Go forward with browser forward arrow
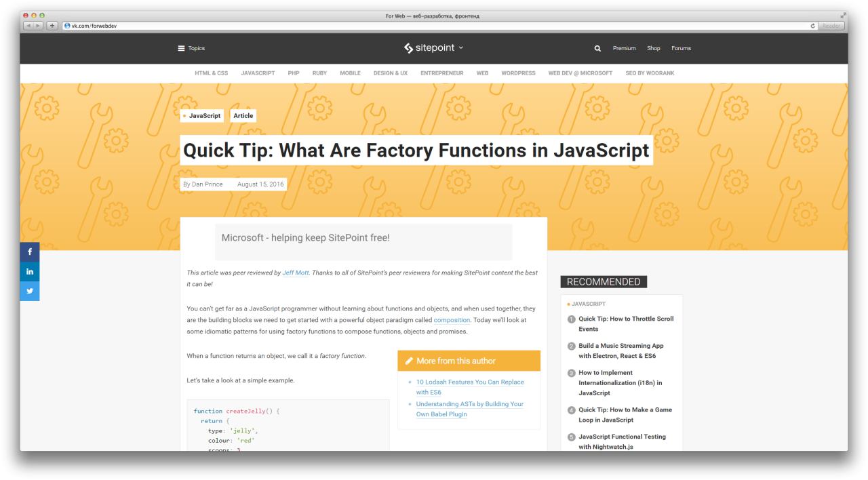Image resolution: width=868 pixels, height=480 pixels. tap(38, 26)
